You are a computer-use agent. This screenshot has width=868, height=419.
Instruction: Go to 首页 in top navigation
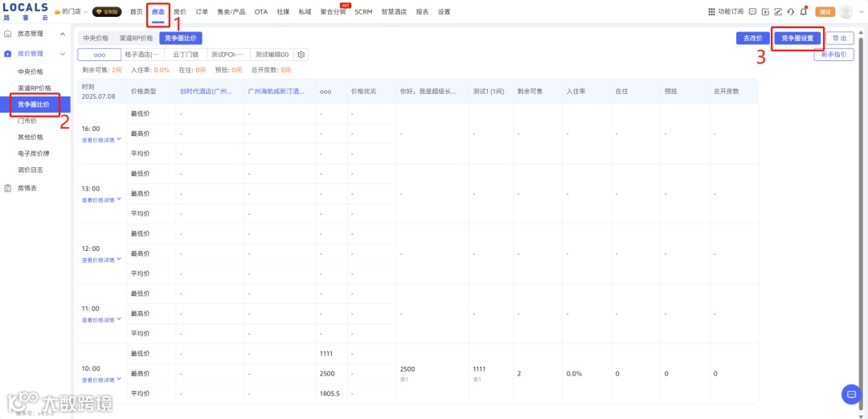coord(136,11)
